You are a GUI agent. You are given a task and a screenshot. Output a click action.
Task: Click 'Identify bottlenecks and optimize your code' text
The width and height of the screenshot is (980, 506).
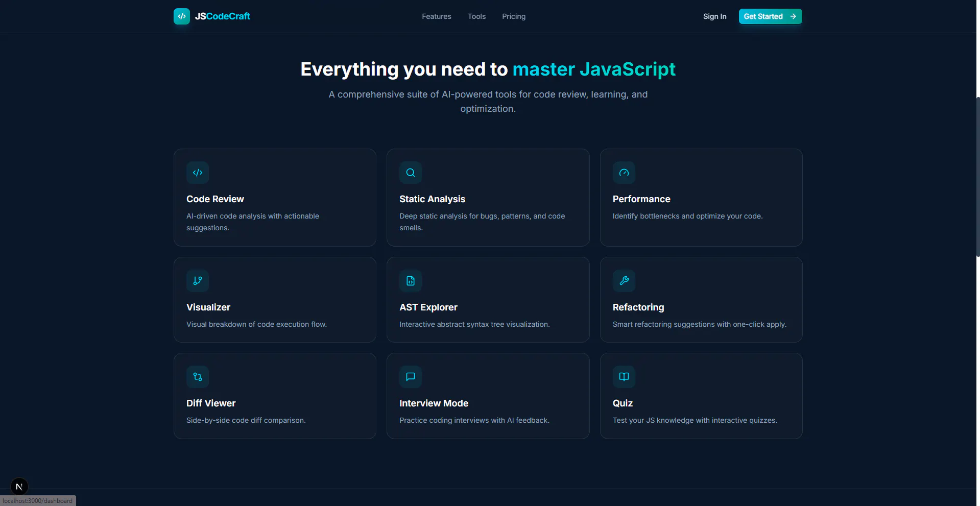687,216
